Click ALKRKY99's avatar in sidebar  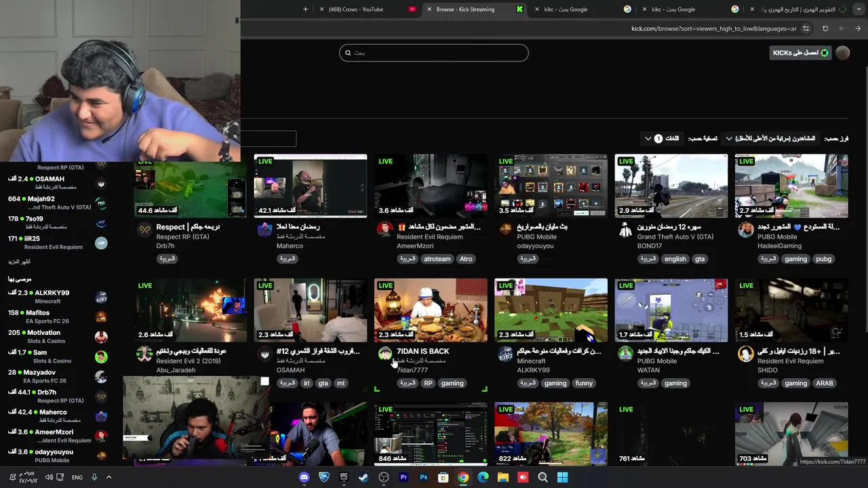click(101, 297)
